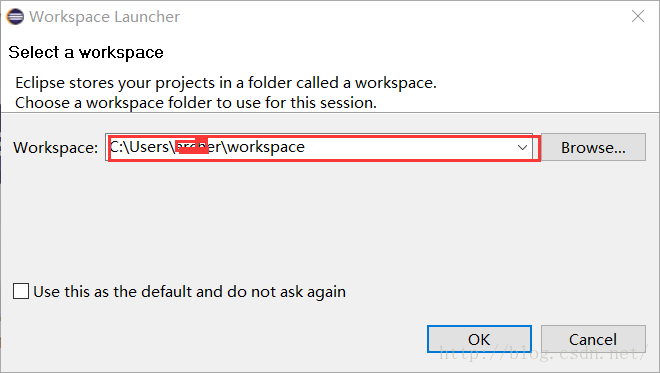Click the Eclipse logo icon in title bar
The image size is (660, 373).
point(15,17)
